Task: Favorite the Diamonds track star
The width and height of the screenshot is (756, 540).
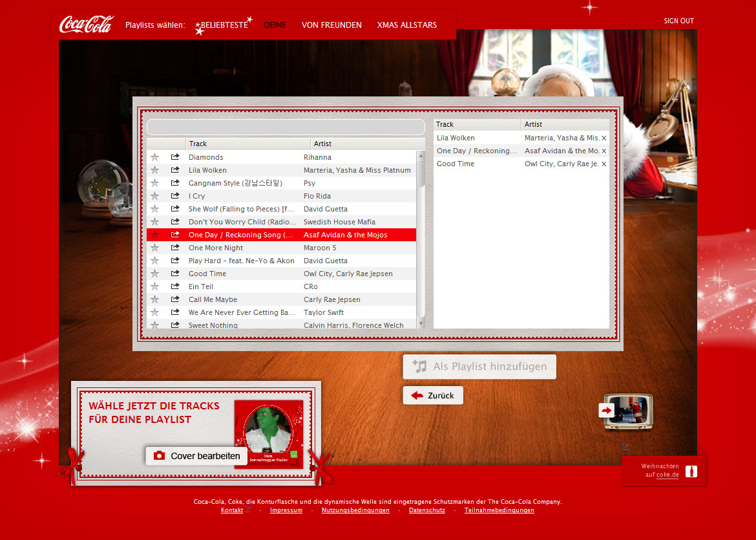Action: 154,157
